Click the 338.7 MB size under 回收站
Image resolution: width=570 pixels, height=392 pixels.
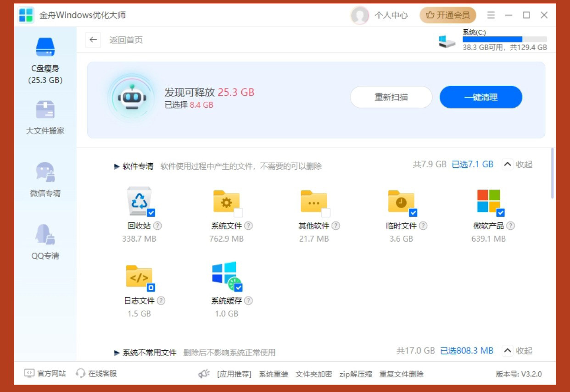tap(139, 239)
